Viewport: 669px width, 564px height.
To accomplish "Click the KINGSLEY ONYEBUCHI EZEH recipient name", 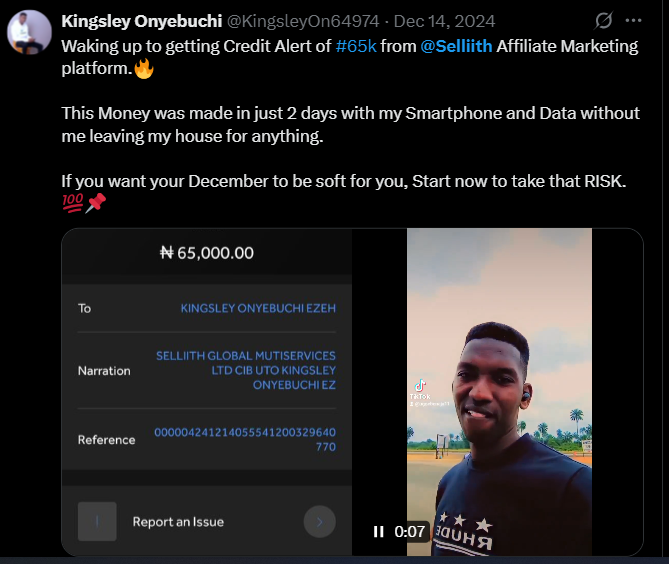I will 258,308.
